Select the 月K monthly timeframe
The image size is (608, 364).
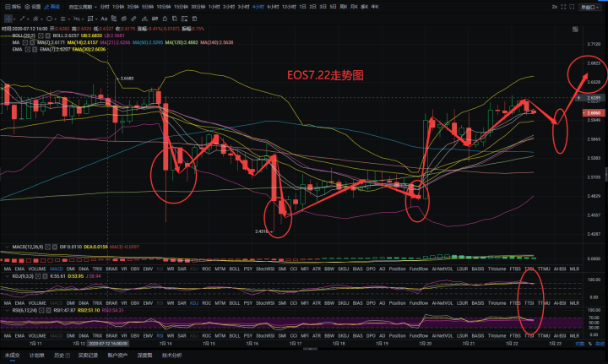(x=354, y=7)
